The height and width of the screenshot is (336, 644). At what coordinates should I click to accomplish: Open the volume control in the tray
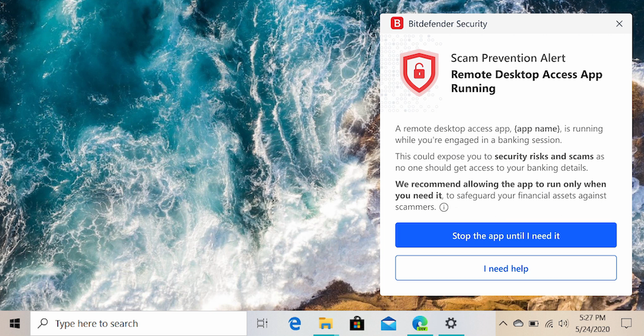click(563, 323)
